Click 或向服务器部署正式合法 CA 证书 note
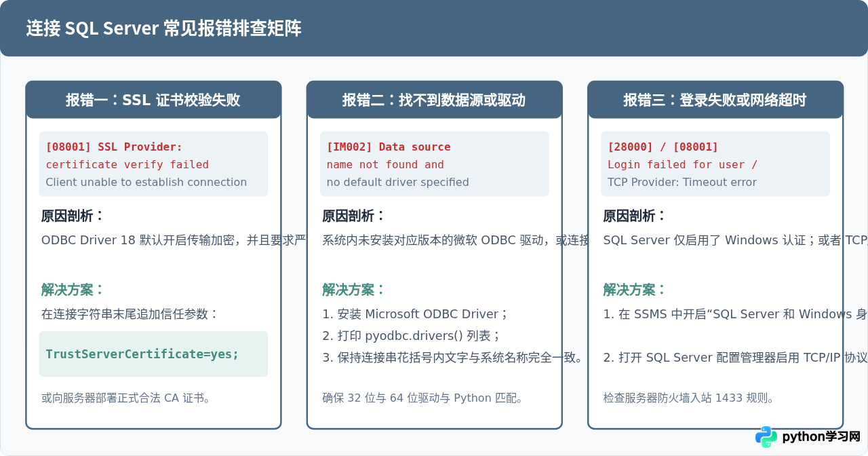This screenshot has height=456, width=868. [x=126, y=398]
